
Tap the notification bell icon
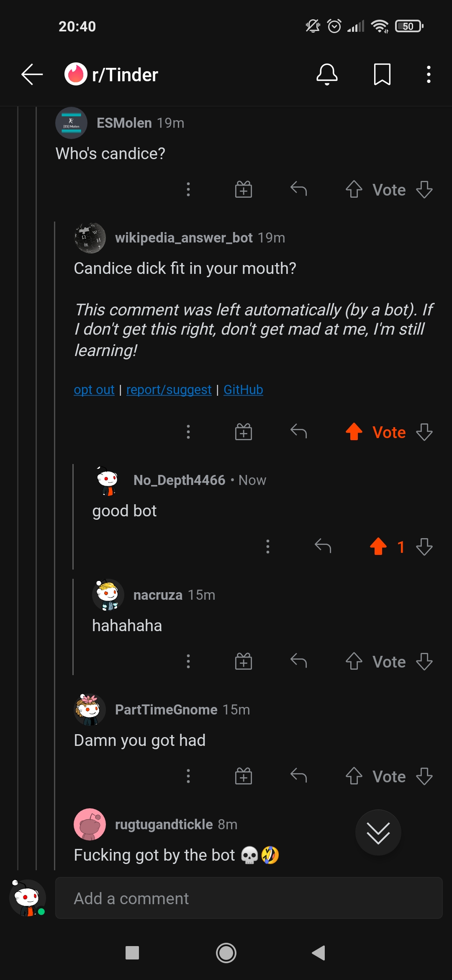click(327, 75)
